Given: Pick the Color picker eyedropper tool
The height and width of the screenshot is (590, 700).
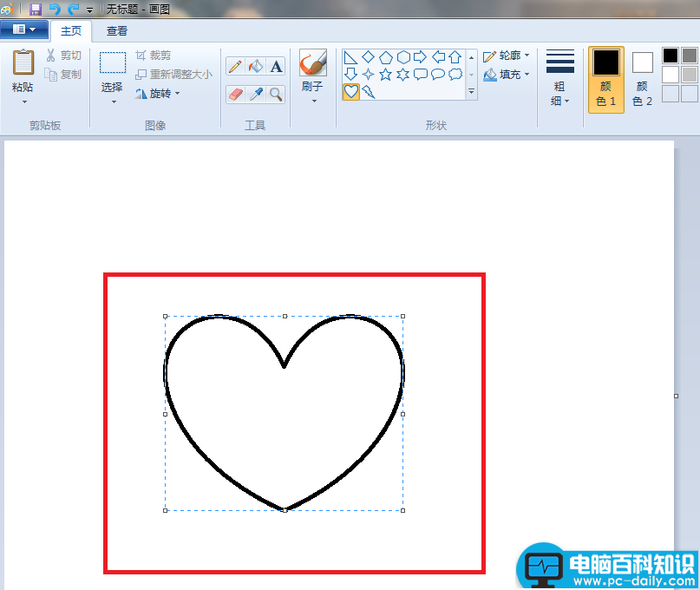Looking at the screenshot, I should (256, 94).
